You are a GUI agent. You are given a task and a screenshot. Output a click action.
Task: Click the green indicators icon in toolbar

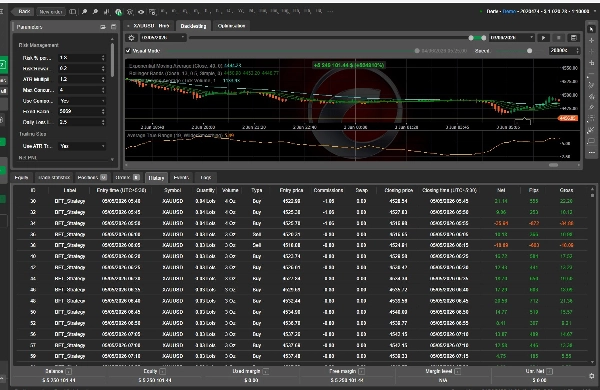[x=118, y=12]
